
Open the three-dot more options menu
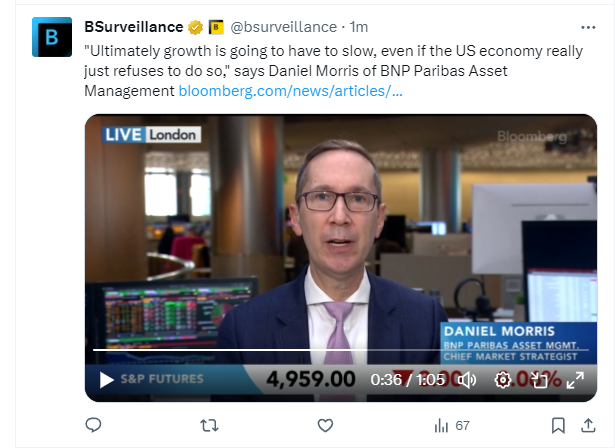[x=588, y=27]
